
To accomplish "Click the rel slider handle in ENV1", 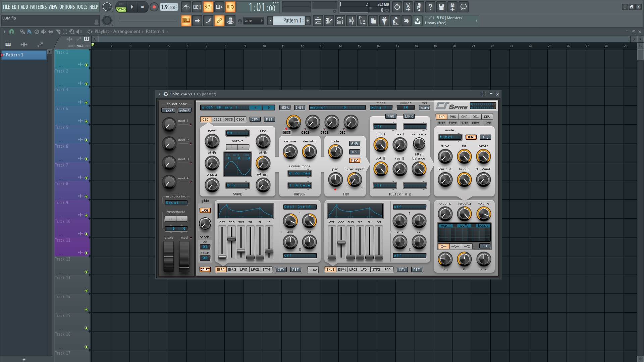I will pyautogui.click(x=269, y=251).
